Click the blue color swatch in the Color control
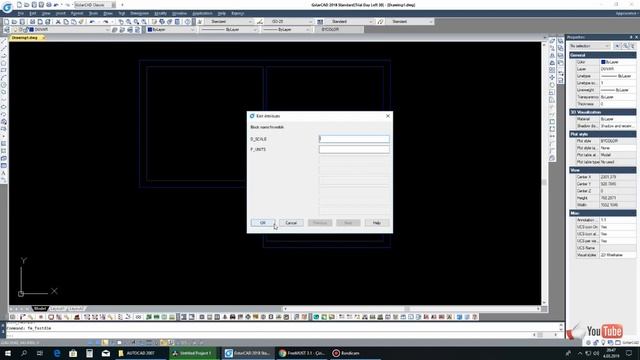This screenshot has height=360, width=640. [150, 30]
